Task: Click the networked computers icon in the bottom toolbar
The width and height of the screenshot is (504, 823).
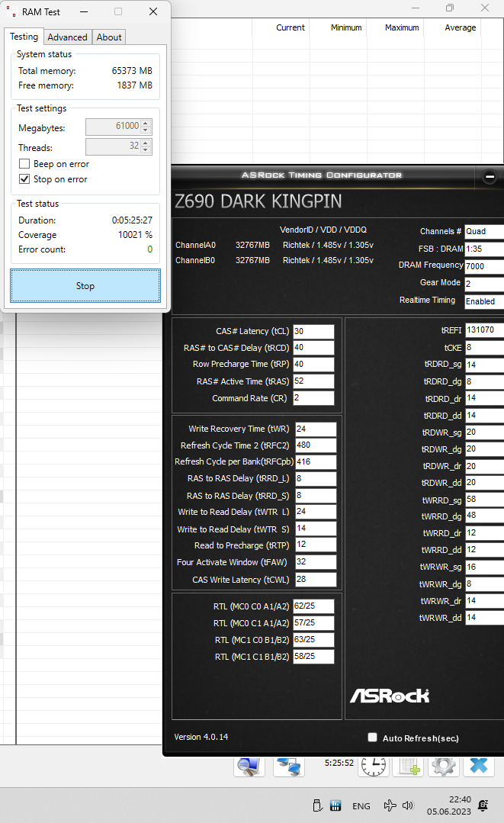Action: pyautogui.click(x=288, y=767)
